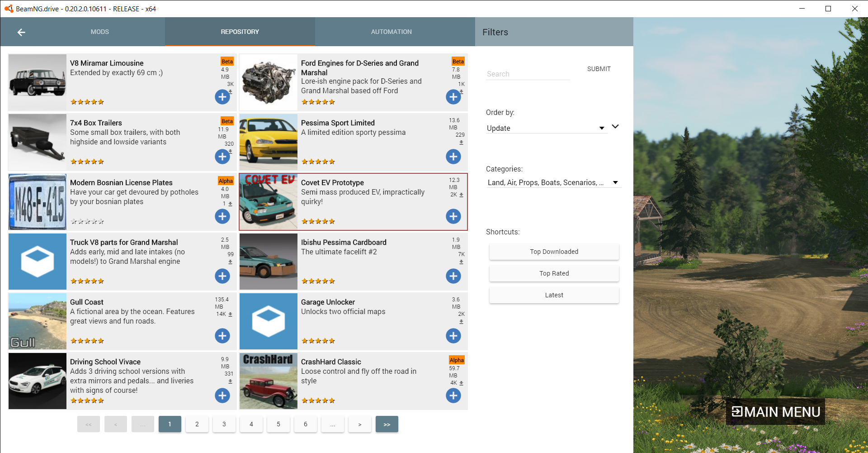The width and height of the screenshot is (868, 453).
Task: Show Top Rated mods
Action: coord(554,273)
